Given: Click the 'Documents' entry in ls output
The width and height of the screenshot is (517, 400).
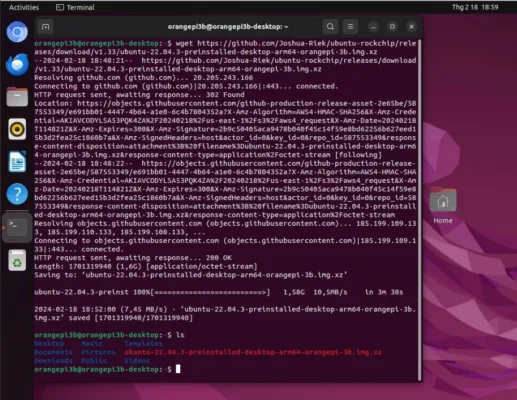Looking at the screenshot, I should click(53, 352).
